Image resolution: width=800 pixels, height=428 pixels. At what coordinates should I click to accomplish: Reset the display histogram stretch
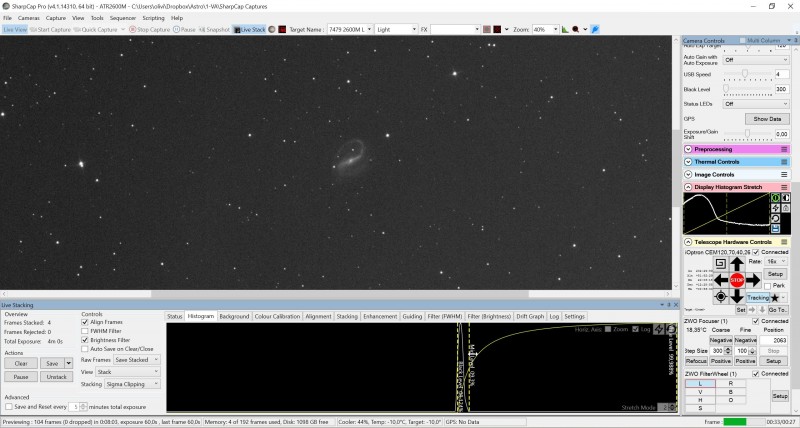click(x=776, y=218)
